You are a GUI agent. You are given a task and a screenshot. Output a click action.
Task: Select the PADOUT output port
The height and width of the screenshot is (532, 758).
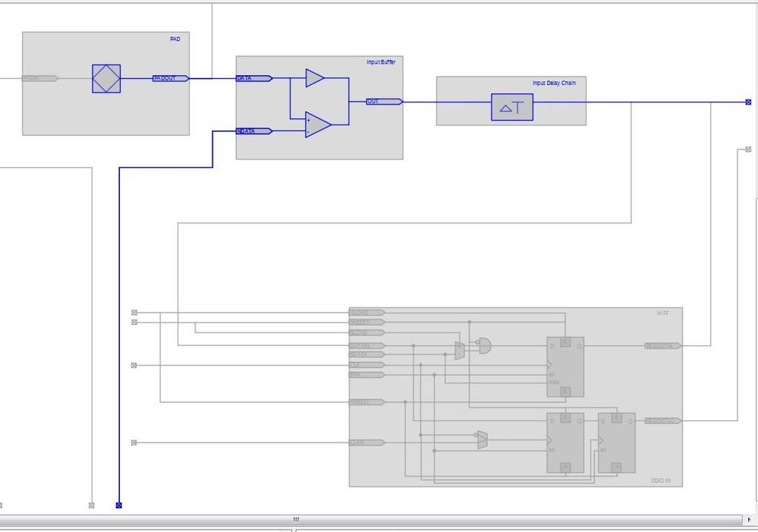coord(171,78)
